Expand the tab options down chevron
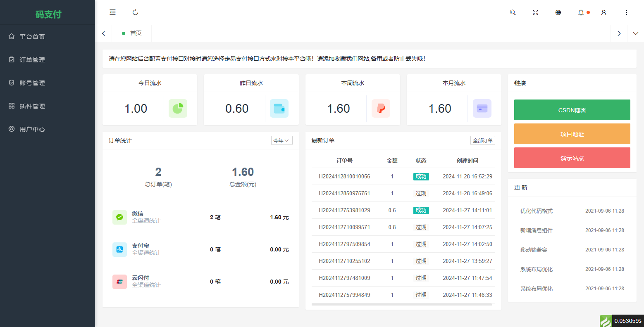This screenshot has height=327, width=644. (x=635, y=33)
